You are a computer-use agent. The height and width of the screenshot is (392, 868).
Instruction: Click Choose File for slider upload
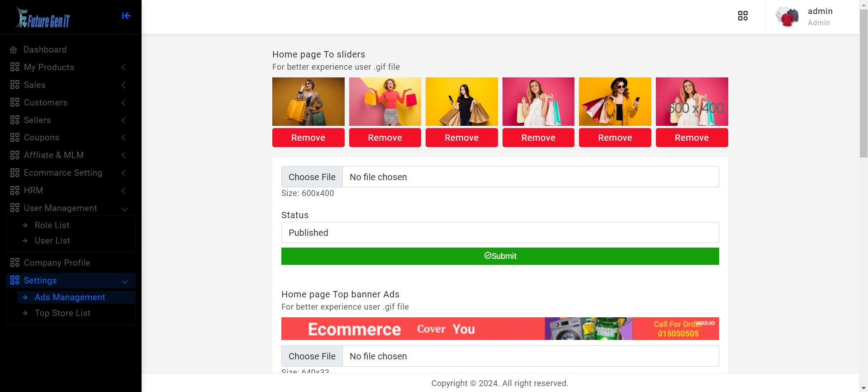tap(312, 177)
